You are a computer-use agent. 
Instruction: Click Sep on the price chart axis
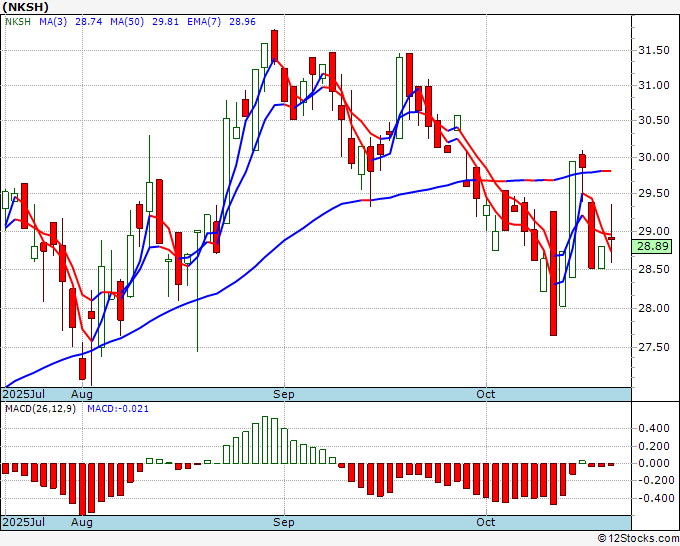(284, 394)
